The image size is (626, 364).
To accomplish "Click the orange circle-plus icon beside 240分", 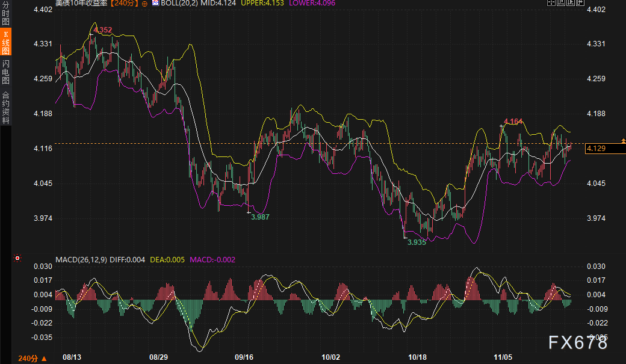I will 144,4.
